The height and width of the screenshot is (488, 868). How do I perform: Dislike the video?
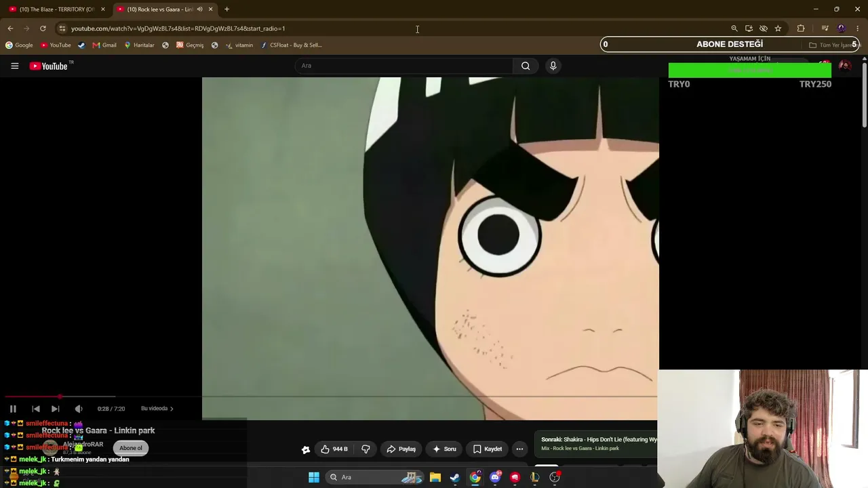(366, 449)
